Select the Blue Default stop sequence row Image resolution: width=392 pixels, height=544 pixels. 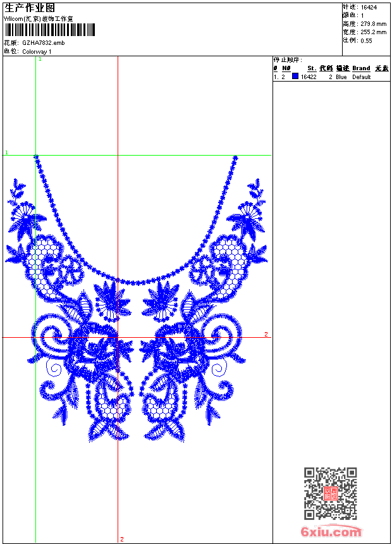point(331,77)
